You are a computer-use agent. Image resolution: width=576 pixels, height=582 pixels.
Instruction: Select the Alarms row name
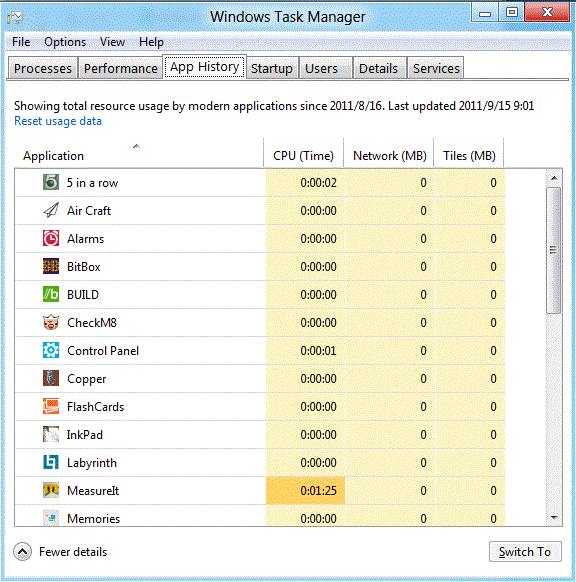click(85, 239)
